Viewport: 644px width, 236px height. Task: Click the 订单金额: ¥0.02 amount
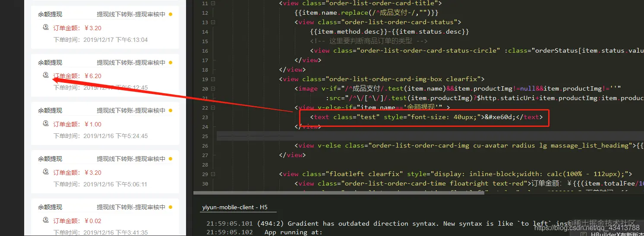(78, 221)
